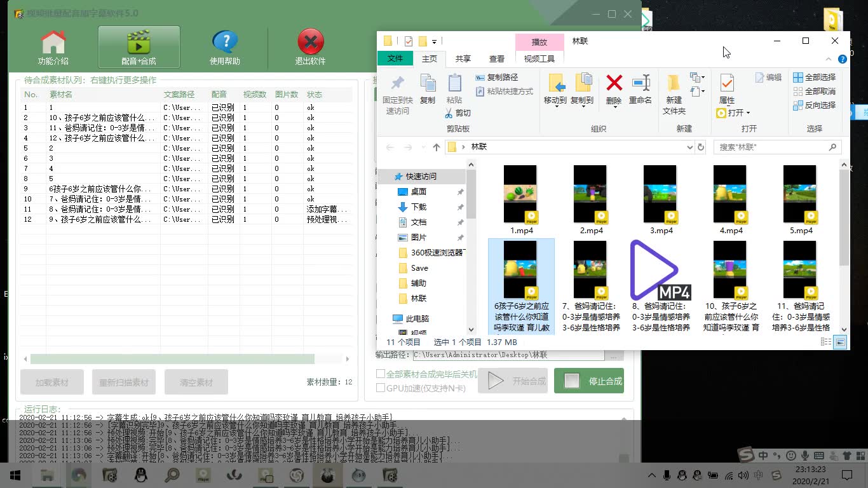This screenshot has width=868, height=488.
Task: Click the QQ penguin taskbar icon
Action: tap(141, 475)
